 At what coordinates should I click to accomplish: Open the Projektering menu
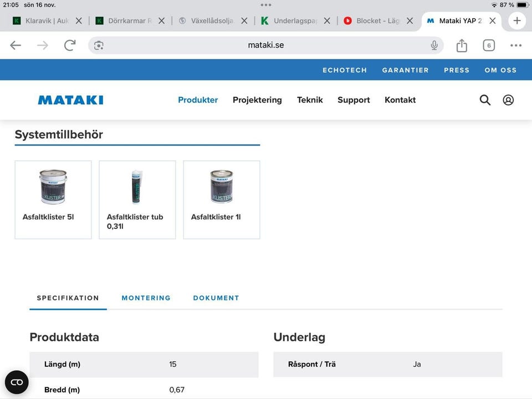click(x=257, y=100)
